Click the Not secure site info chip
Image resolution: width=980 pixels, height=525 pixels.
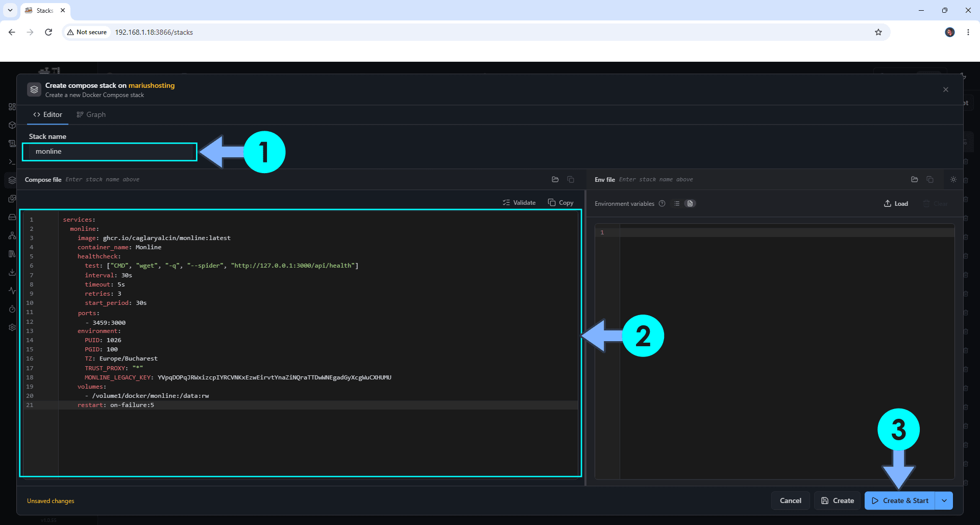[x=87, y=32]
